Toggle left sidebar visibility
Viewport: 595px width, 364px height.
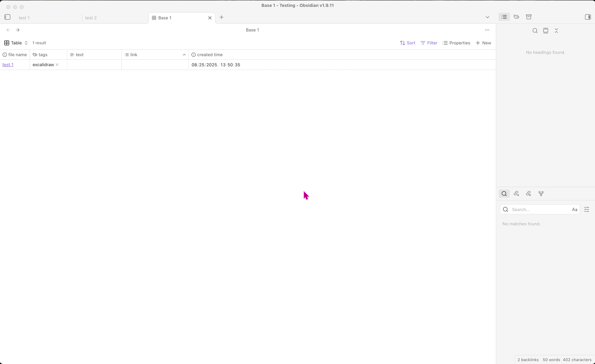[x=7, y=17]
